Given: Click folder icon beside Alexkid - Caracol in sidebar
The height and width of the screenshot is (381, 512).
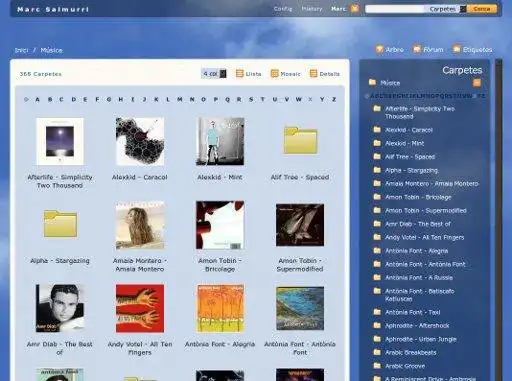Looking at the screenshot, I should [377, 129].
